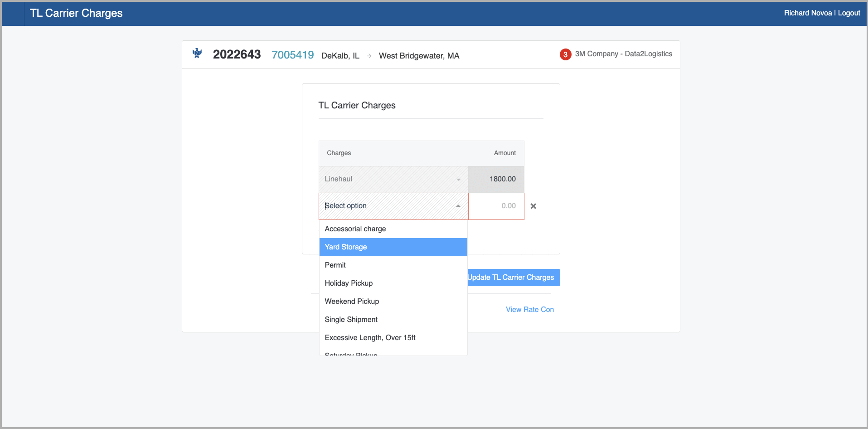This screenshot has height=429, width=868.
Task: Select Yard Storage option
Action: coord(393,247)
